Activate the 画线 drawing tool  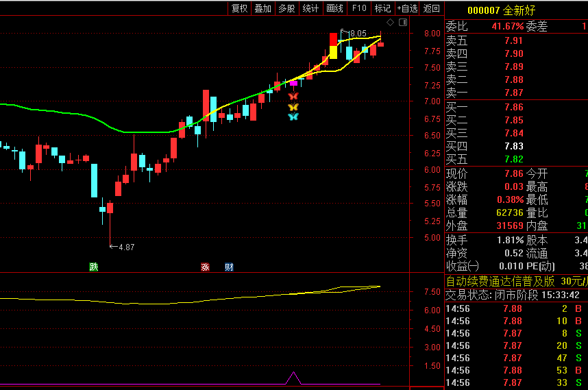click(x=334, y=8)
